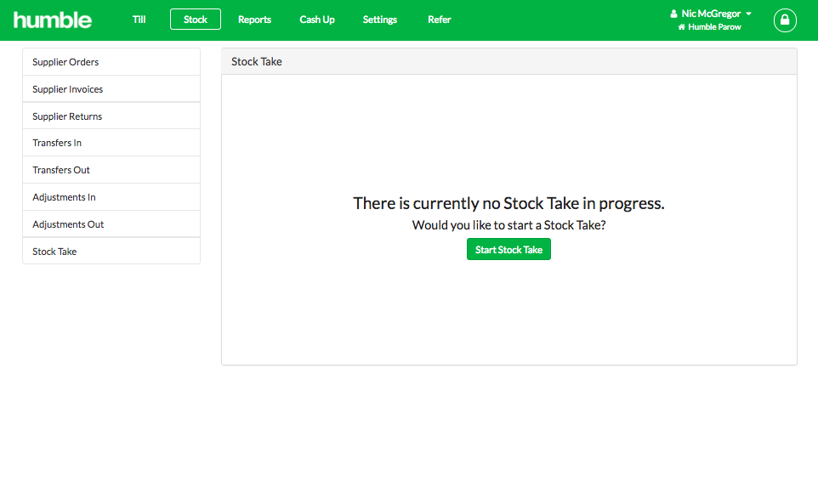The image size is (818, 504).
Task: Open the Till menu
Action: (x=139, y=20)
